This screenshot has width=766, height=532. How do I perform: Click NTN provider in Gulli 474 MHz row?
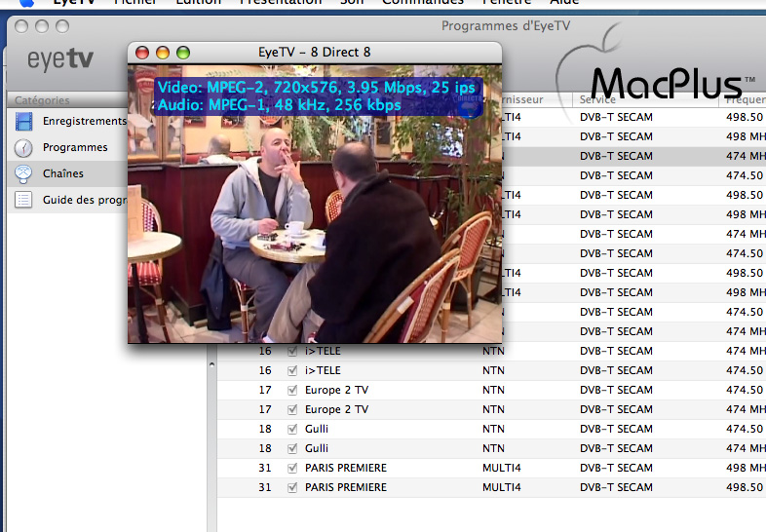click(493, 448)
